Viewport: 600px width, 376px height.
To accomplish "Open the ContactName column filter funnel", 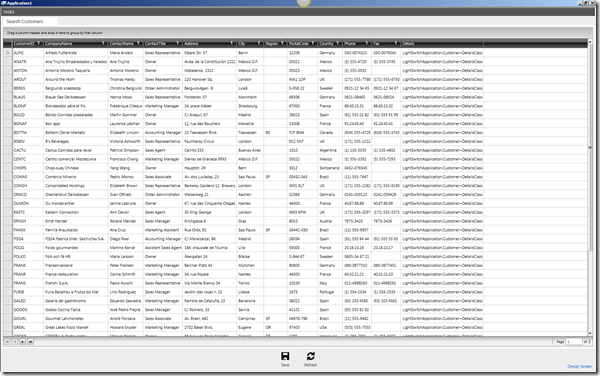I will [x=139, y=43].
